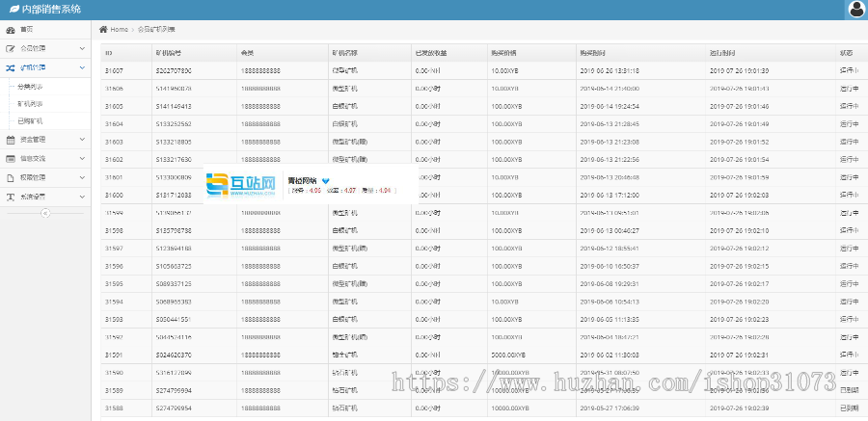The image size is (868, 421).
Task: Click miner number S089337125
Action: click(174, 284)
